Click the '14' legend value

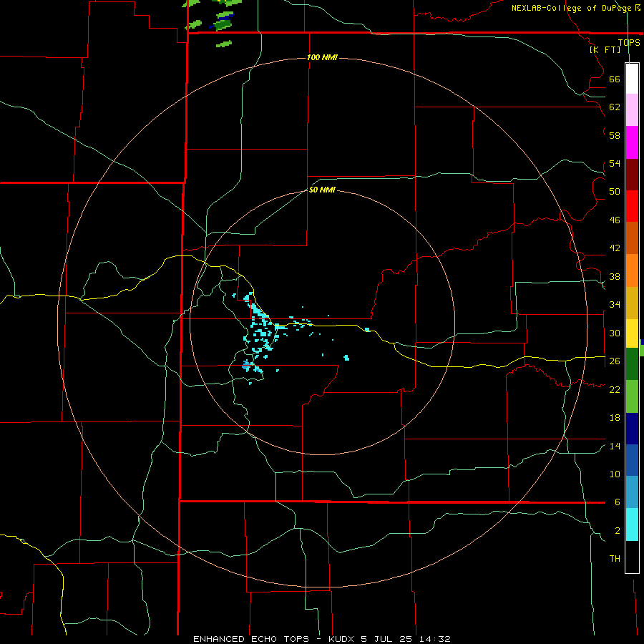pos(615,446)
